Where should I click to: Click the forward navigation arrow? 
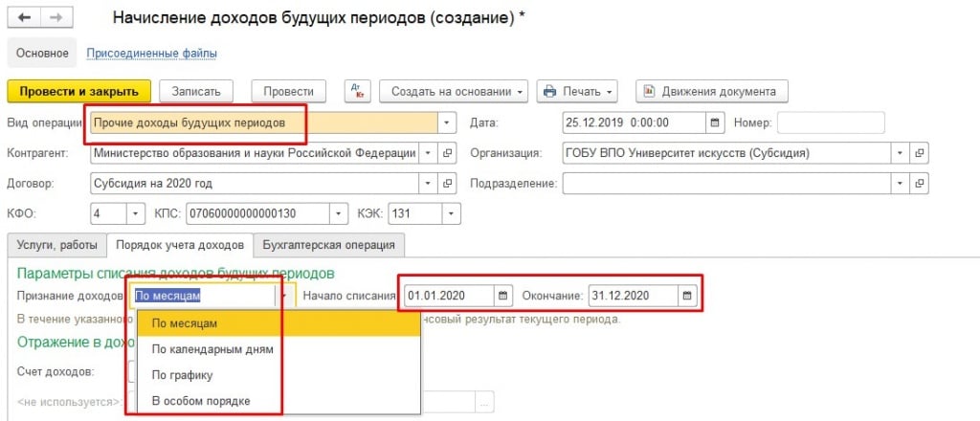tap(56, 18)
